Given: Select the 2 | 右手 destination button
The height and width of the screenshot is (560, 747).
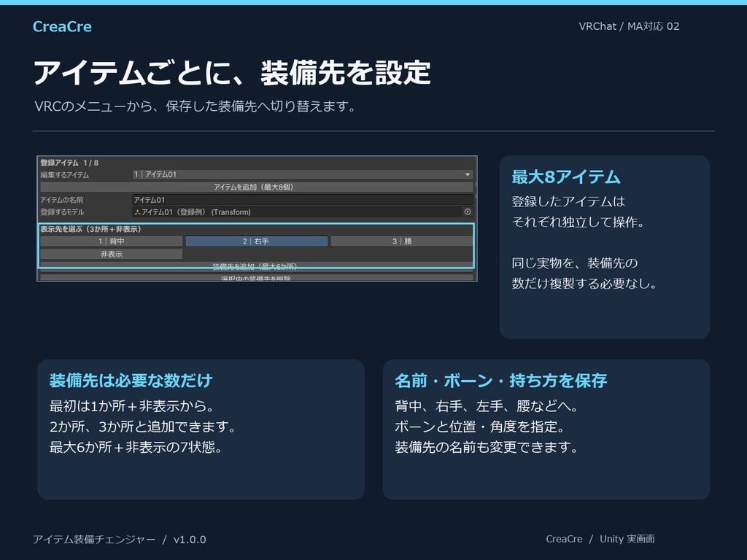Looking at the screenshot, I should click(257, 241).
